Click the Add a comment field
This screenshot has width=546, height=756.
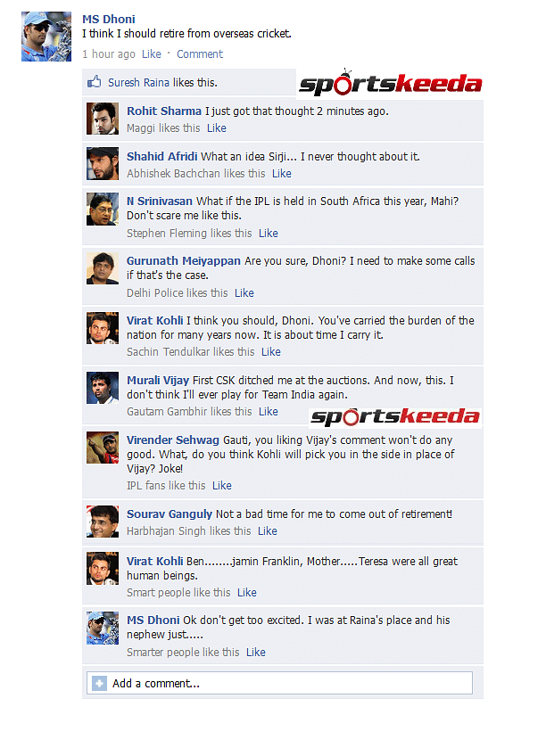pos(280,683)
